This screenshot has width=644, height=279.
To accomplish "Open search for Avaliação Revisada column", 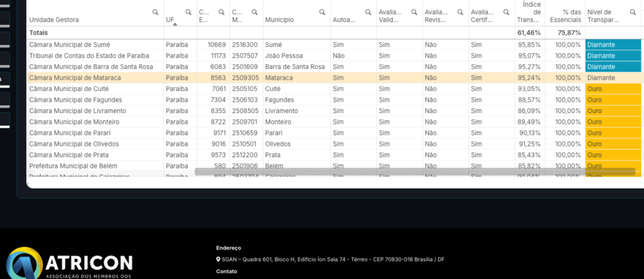I will coord(461,13).
